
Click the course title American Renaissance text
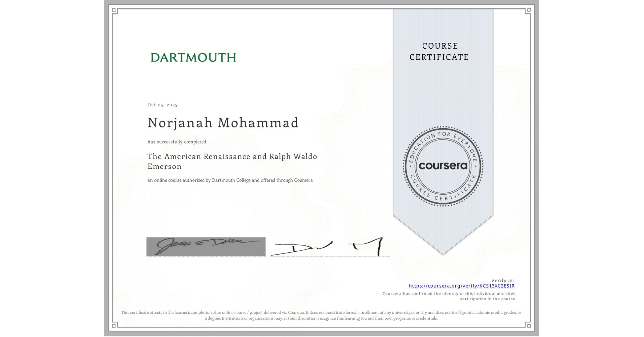click(232, 161)
